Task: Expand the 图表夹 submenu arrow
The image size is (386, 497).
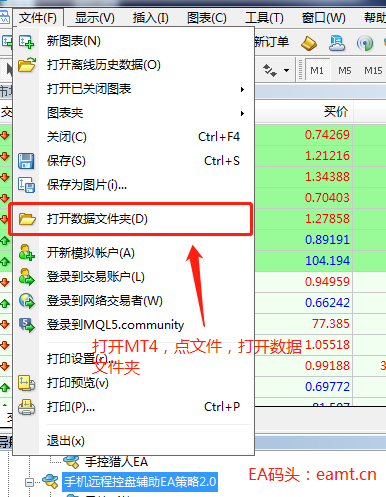Action: pos(242,113)
